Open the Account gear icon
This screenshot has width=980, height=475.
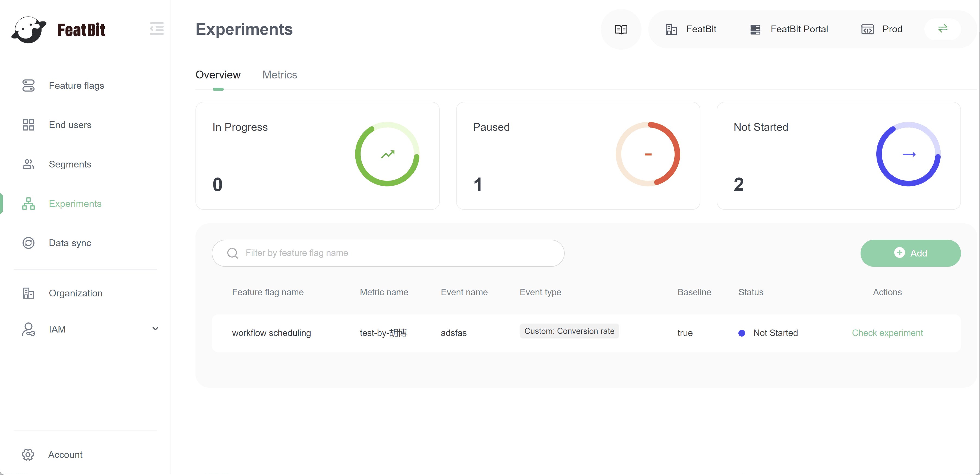[x=28, y=454]
